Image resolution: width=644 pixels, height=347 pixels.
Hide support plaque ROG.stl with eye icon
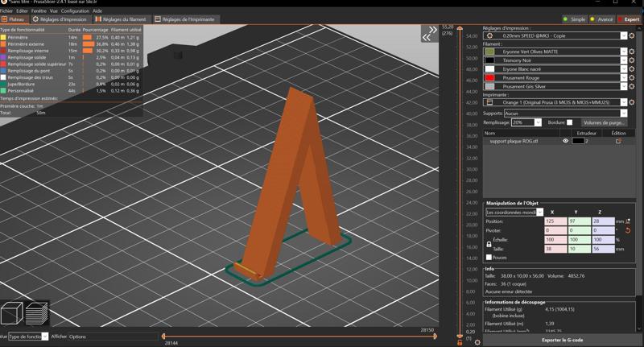click(x=565, y=141)
